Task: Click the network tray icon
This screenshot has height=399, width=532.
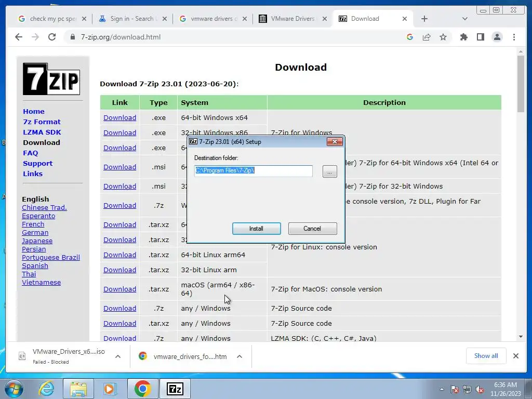Action: tap(467, 389)
